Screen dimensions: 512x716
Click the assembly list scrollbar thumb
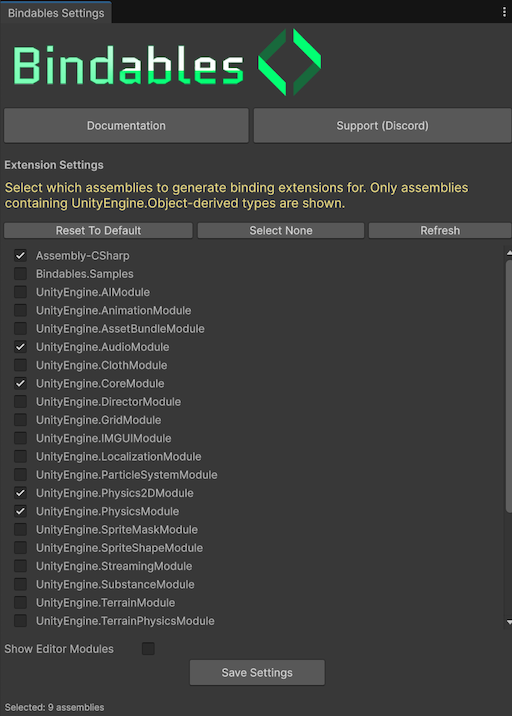[509, 386]
